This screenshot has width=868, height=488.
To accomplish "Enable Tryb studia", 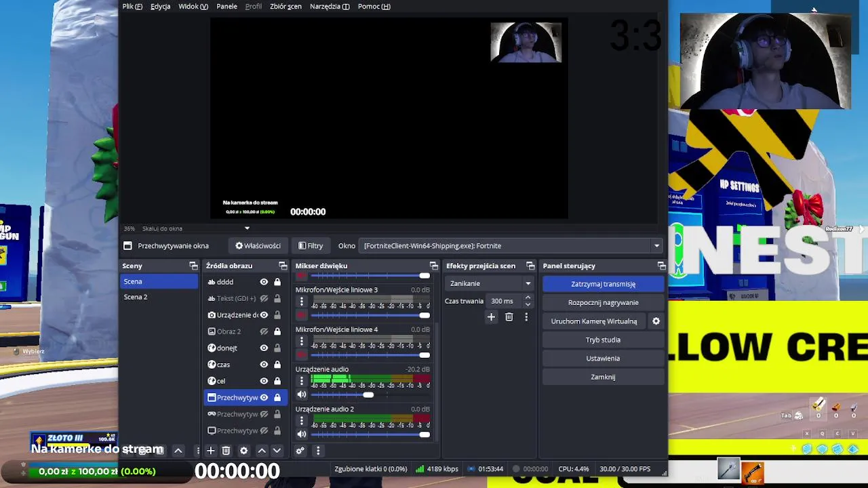I will click(603, 340).
